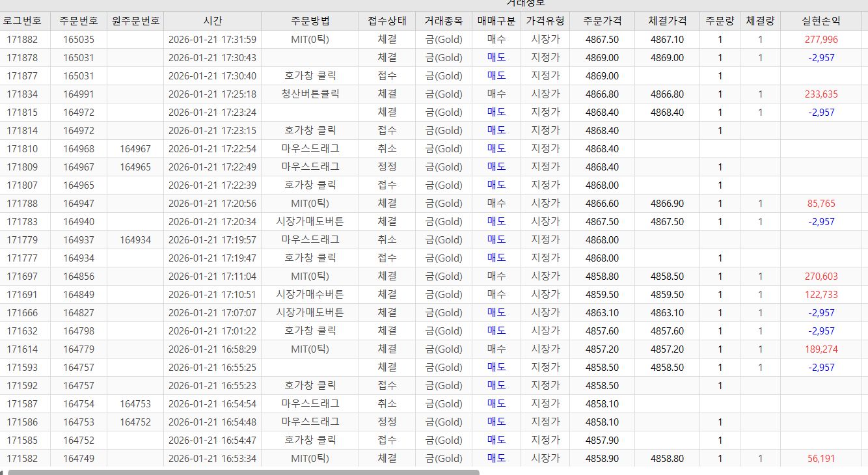Click the 가격유형 column header
The image size is (868, 475).
(545, 21)
